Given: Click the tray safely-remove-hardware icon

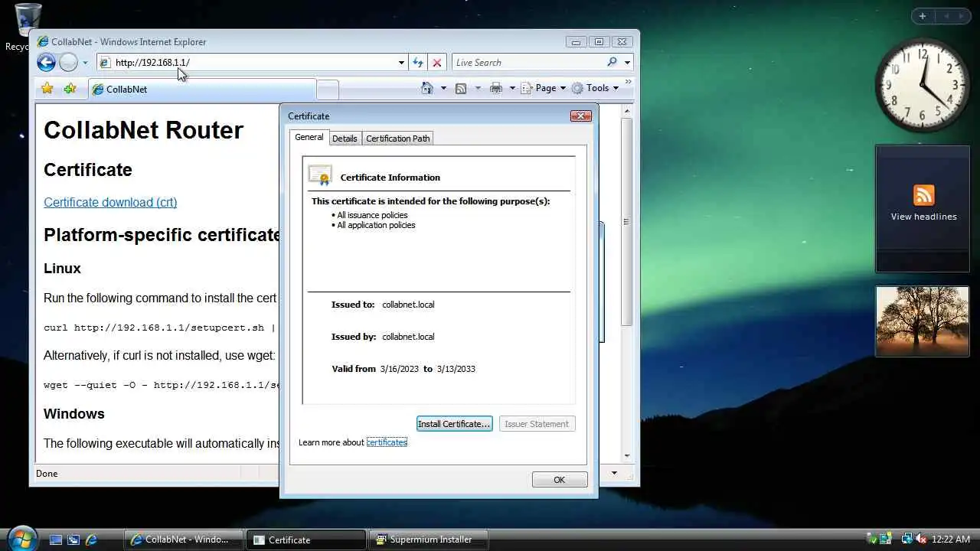Looking at the screenshot, I should click(871, 540).
